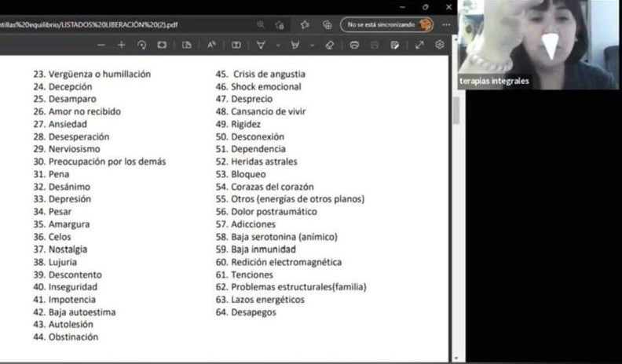Enter full screen PDF view
622x364 pixels.
pyautogui.click(x=420, y=45)
